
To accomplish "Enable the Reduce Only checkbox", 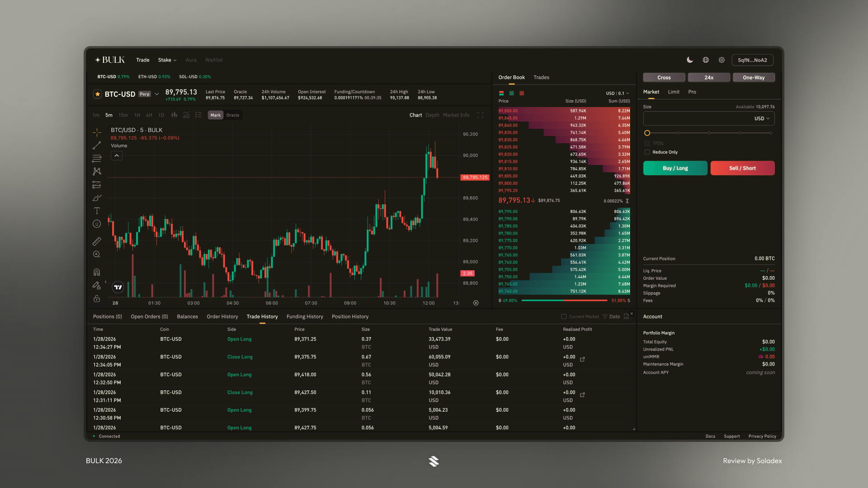I will coord(647,152).
